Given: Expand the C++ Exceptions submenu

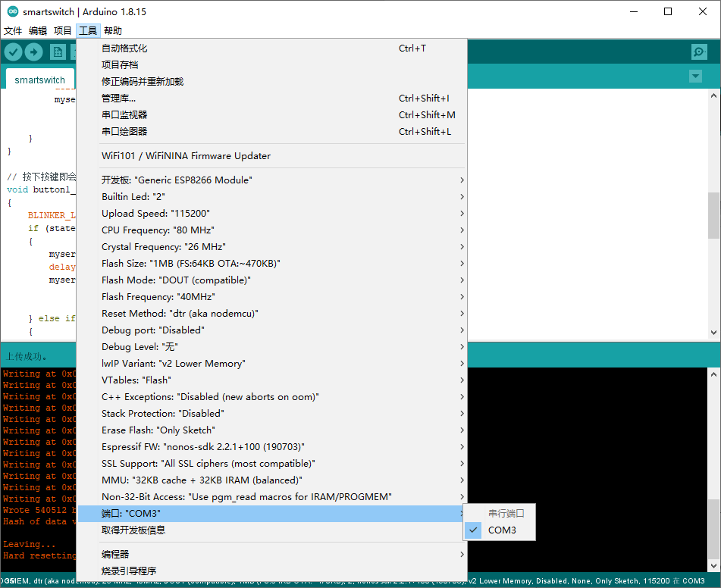Looking at the screenshot, I should (271, 397).
